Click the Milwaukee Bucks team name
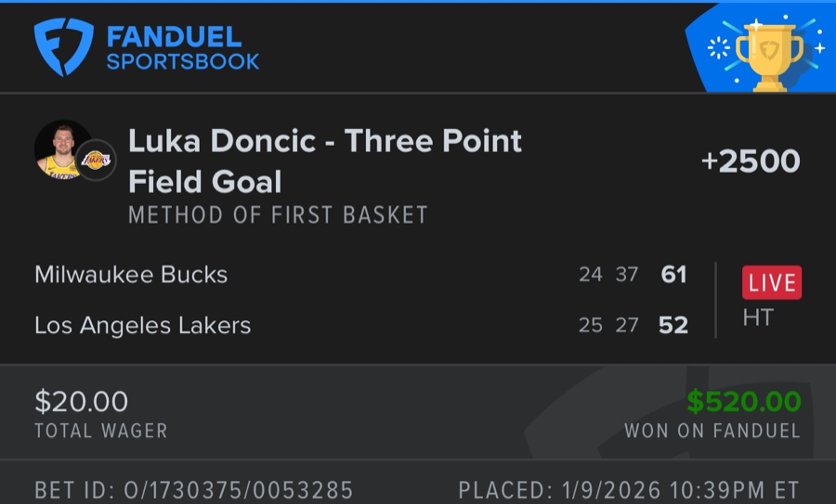The width and height of the screenshot is (836, 504). point(131,275)
